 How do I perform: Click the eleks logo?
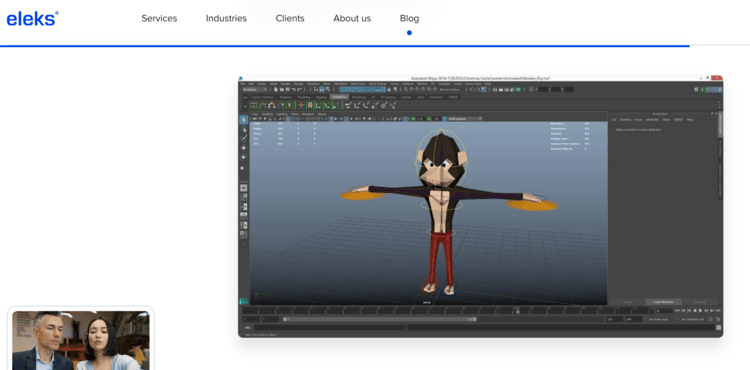(x=33, y=19)
